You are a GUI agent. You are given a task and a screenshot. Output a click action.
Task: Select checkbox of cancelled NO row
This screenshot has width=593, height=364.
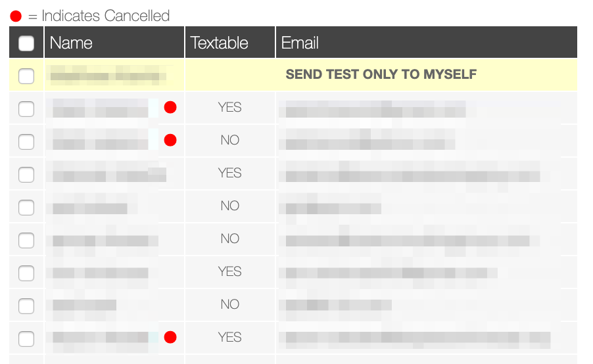click(x=26, y=142)
